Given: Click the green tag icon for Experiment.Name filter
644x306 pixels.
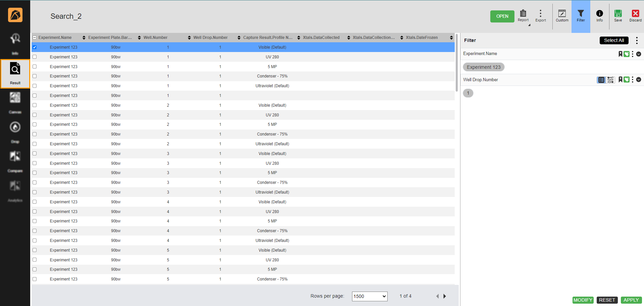Looking at the screenshot, I should (x=627, y=54).
